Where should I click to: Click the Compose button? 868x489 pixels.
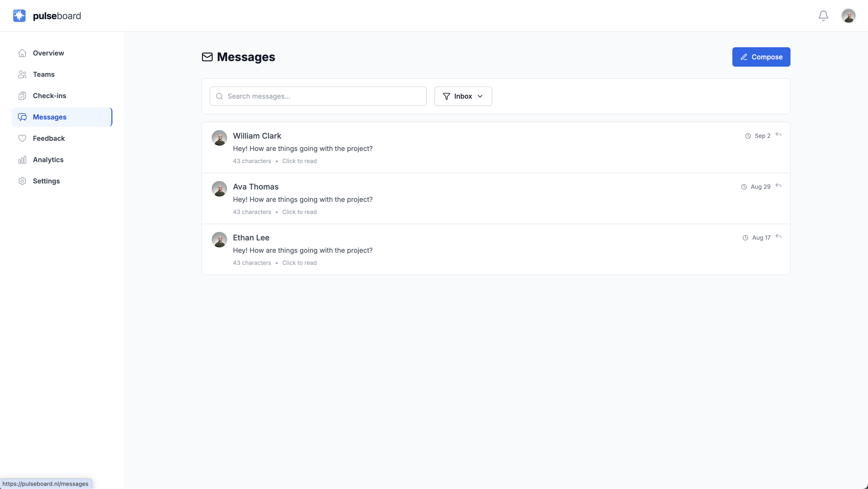(x=761, y=57)
